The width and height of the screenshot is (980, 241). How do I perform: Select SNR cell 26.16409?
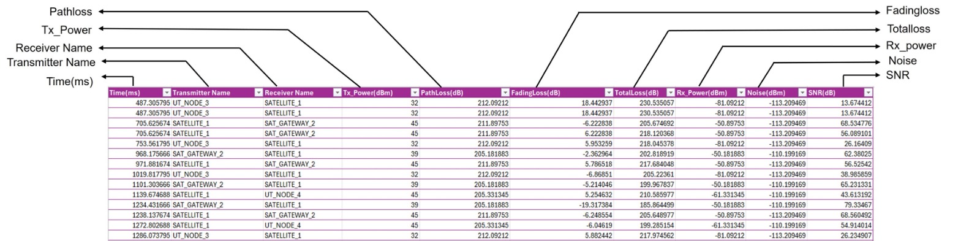(859, 143)
